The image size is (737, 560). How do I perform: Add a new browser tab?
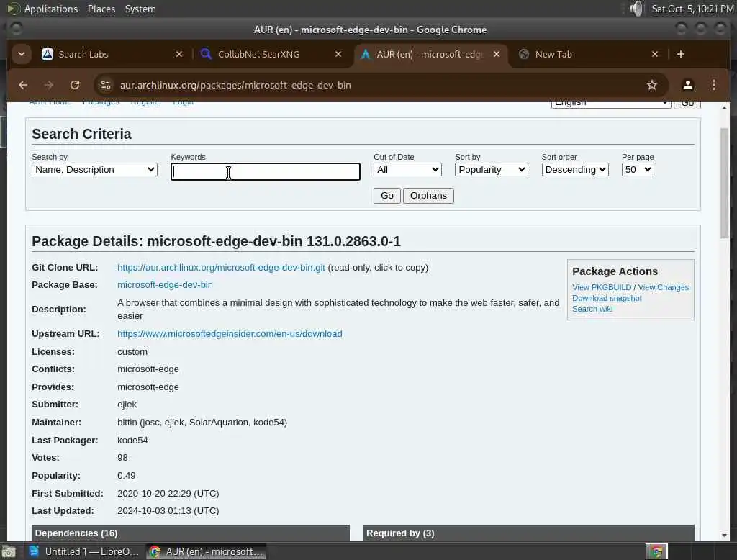tap(680, 54)
